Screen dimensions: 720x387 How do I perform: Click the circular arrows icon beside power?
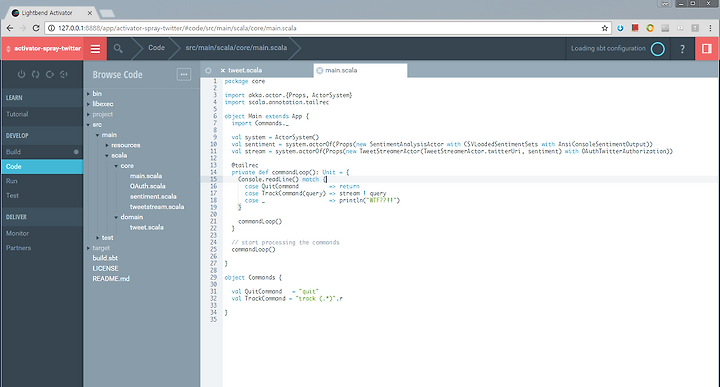pyautogui.click(x=35, y=74)
